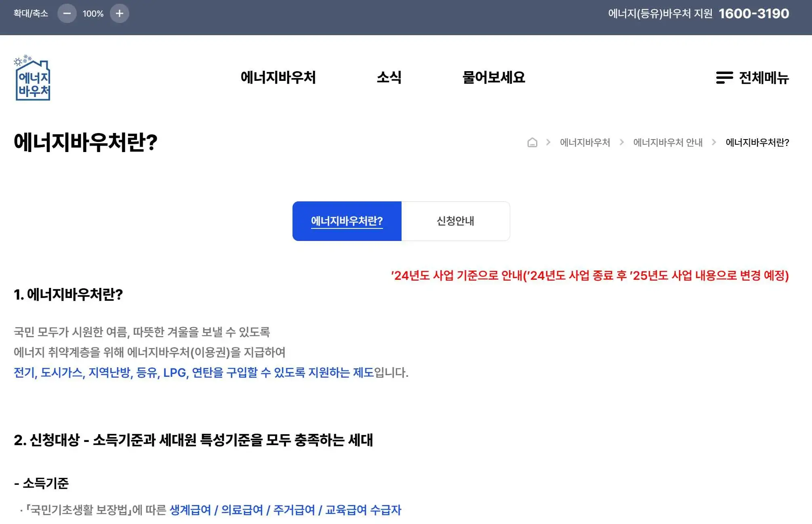This screenshot has width=812, height=524.
Task: Click the plus zoom-in icon
Action: [120, 13]
